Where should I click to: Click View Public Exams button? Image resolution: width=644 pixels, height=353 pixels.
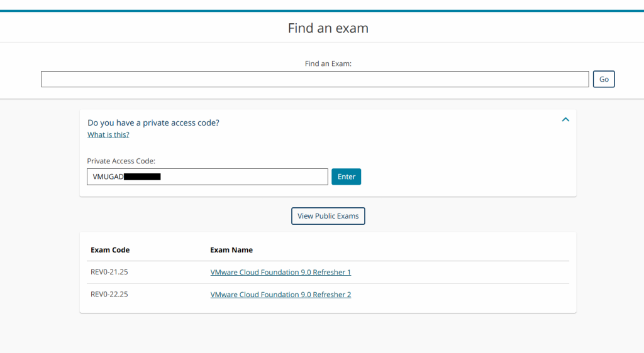[328, 216]
